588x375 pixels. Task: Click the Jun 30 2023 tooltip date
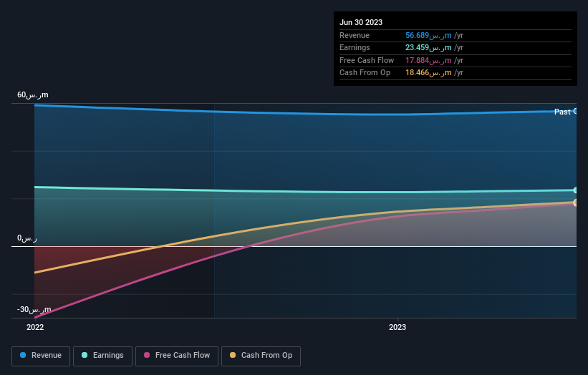361,22
